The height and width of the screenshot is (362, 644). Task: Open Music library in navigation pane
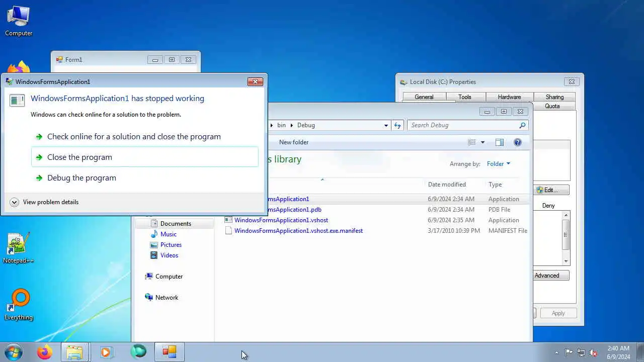[x=168, y=234]
